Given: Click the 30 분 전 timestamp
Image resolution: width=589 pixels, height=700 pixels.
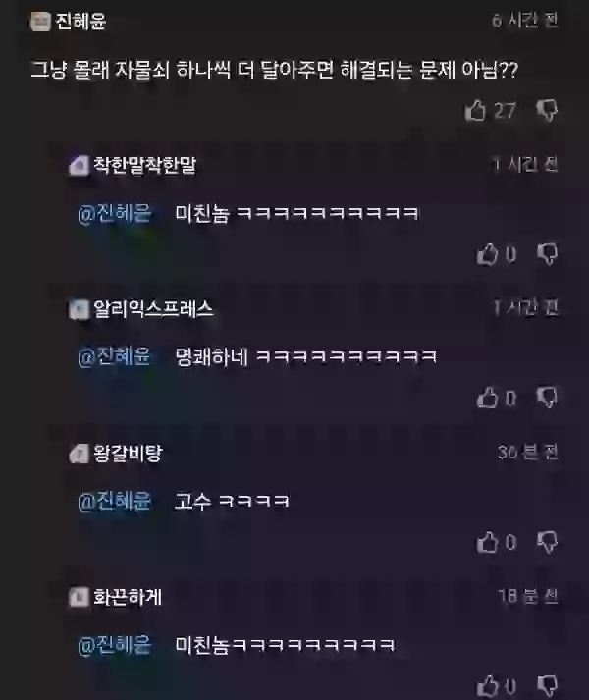Looking at the screenshot, I should click(528, 453).
